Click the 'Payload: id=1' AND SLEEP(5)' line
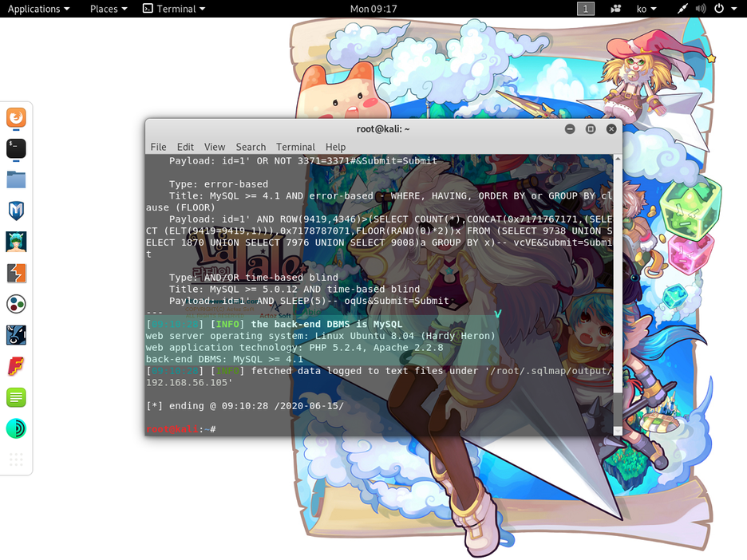747x560 pixels. point(309,301)
